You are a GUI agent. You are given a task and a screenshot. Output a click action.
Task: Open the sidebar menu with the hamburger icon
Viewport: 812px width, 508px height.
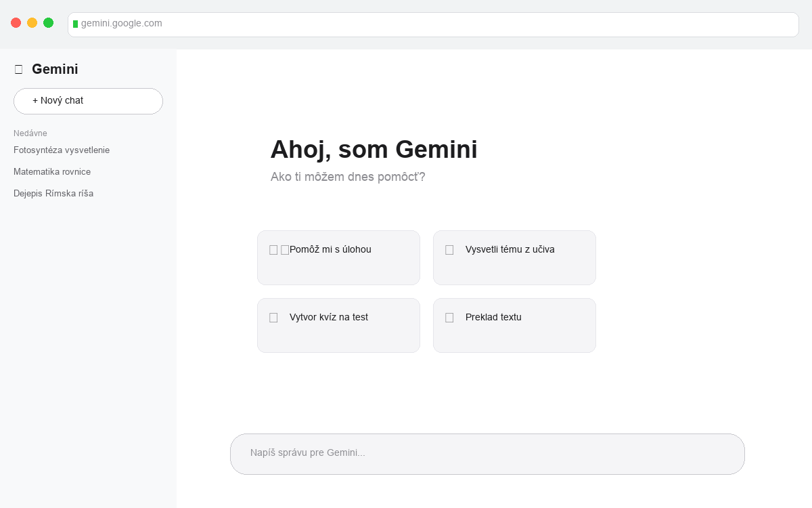tap(18, 68)
